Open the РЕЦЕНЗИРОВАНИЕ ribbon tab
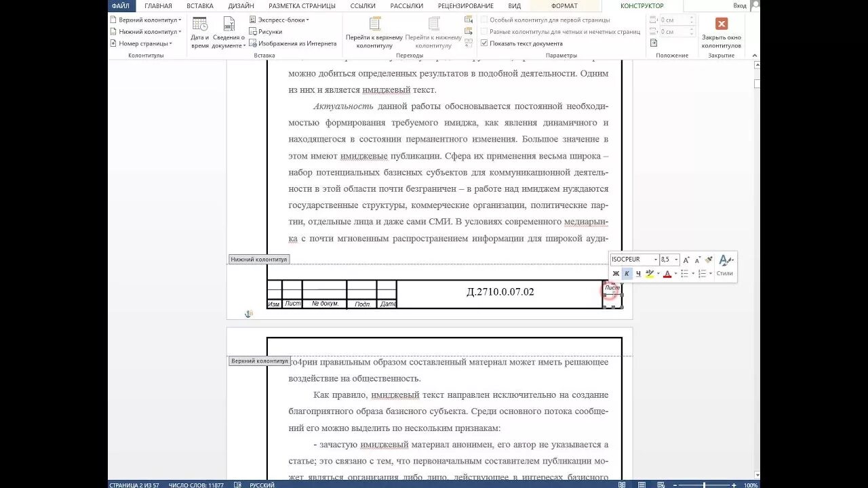This screenshot has width=868, height=488. [x=466, y=6]
